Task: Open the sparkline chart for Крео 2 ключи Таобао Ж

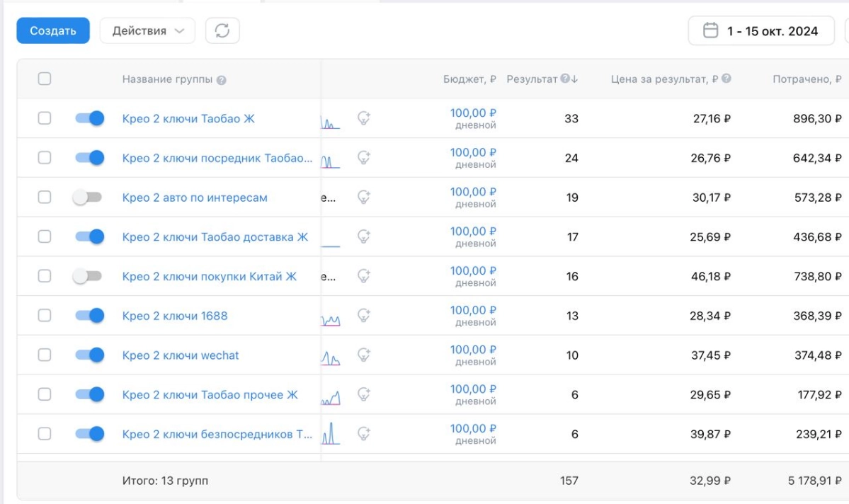Action: (x=330, y=122)
